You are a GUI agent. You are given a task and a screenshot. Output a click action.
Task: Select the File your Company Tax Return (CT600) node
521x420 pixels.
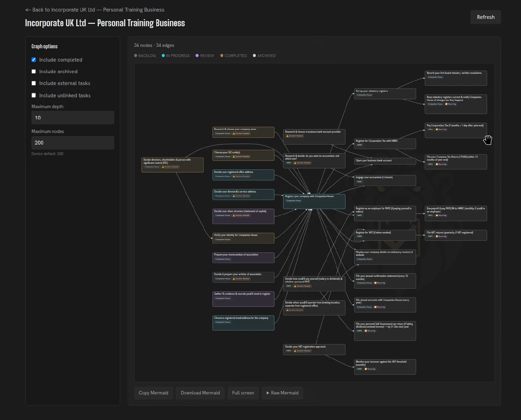pyautogui.click(x=456, y=162)
